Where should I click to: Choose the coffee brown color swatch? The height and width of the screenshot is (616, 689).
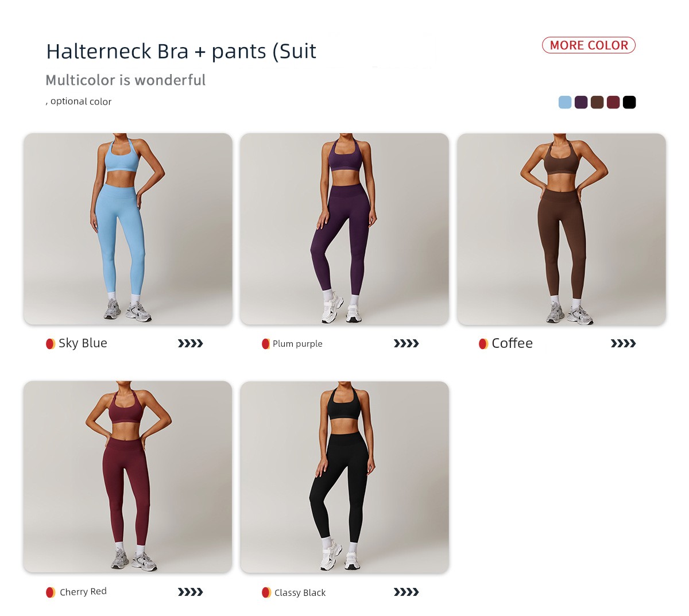[x=597, y=102]
